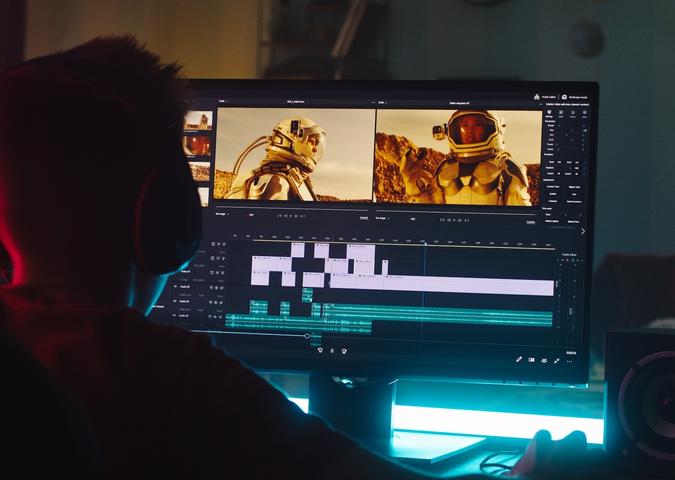This screenshot has width=675, height=480.
Task: Expand the panel using the right-pointing chevron arrow
Action: click(582, 231)
